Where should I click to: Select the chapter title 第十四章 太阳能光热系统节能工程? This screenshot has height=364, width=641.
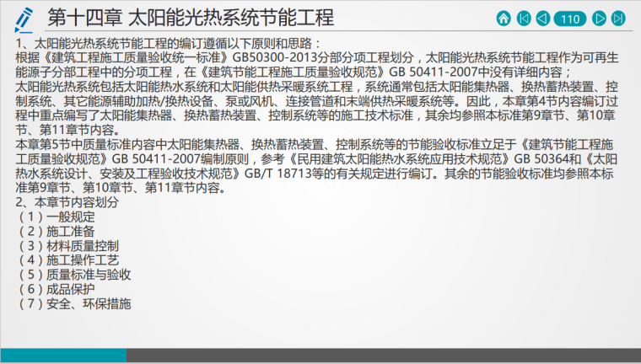[x=190, y=18]
